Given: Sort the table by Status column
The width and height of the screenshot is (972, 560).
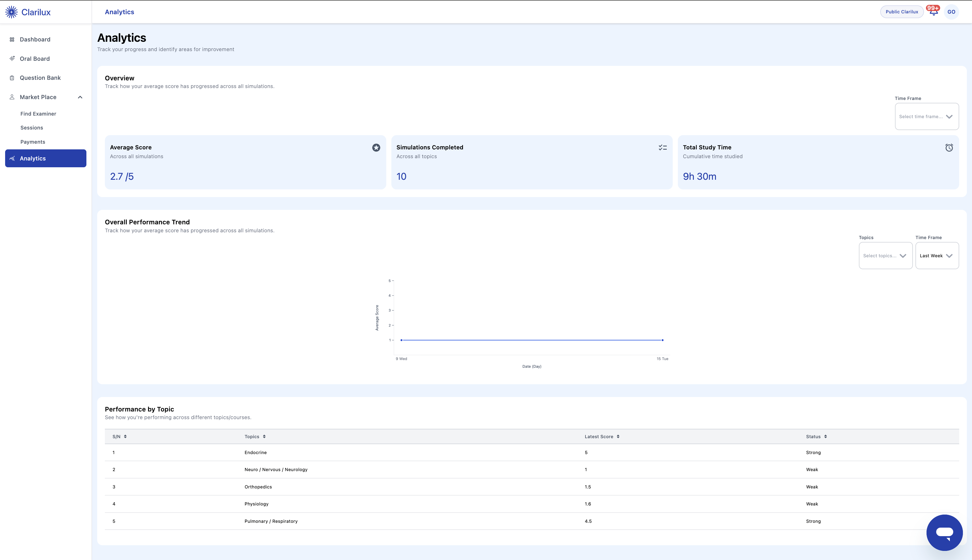Looking at the screenshot, I should tap(825, 436).
